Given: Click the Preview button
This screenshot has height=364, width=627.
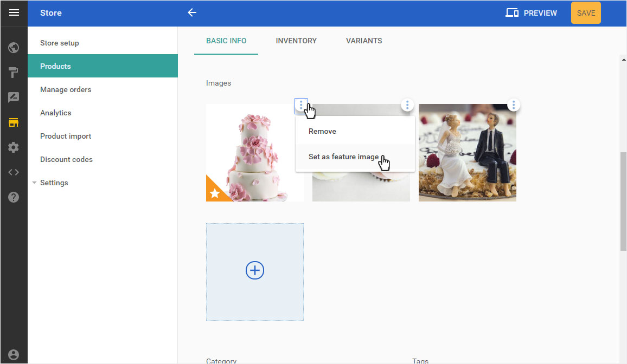Looking at the screenshot, I should point(531,13).
